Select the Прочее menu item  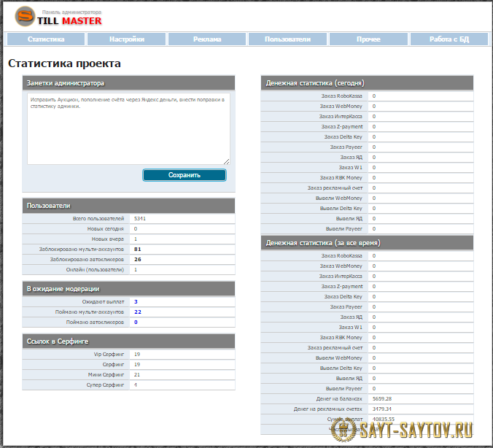368,39
